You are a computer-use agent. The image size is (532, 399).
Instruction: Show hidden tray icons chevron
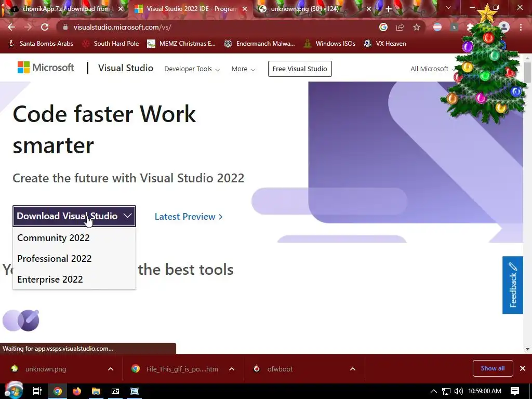(434, 391)
